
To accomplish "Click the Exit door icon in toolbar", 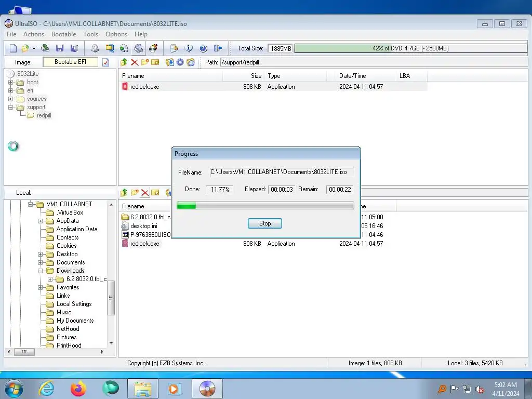I will click(x=218, y=48).
